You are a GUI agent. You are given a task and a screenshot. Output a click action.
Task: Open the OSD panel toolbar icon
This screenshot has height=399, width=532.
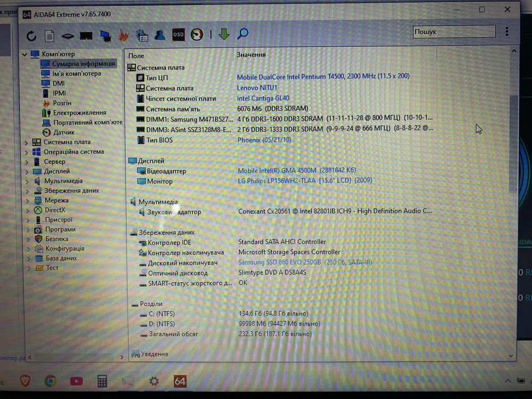(x=178, y=35)
